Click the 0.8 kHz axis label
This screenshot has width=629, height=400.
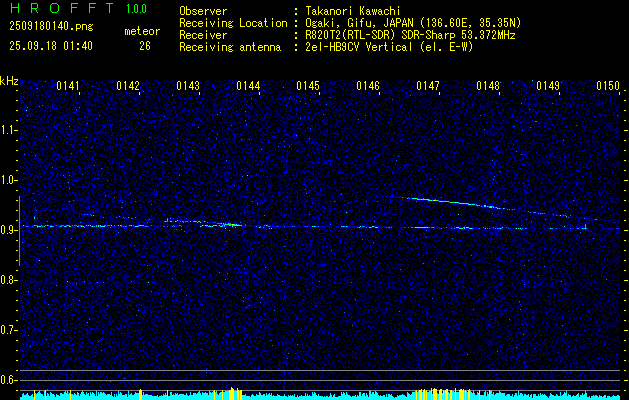(x=9, y=280)
